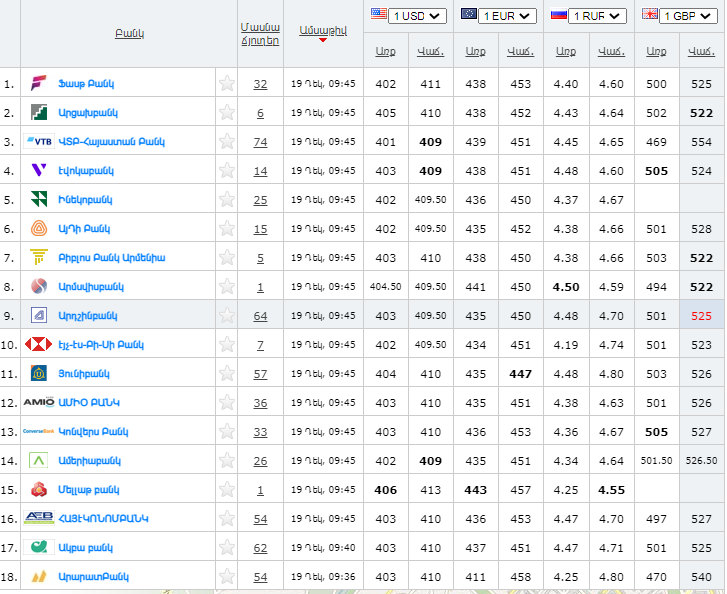
Task: Open the AMIO bank name link
Action: (89, 402)
